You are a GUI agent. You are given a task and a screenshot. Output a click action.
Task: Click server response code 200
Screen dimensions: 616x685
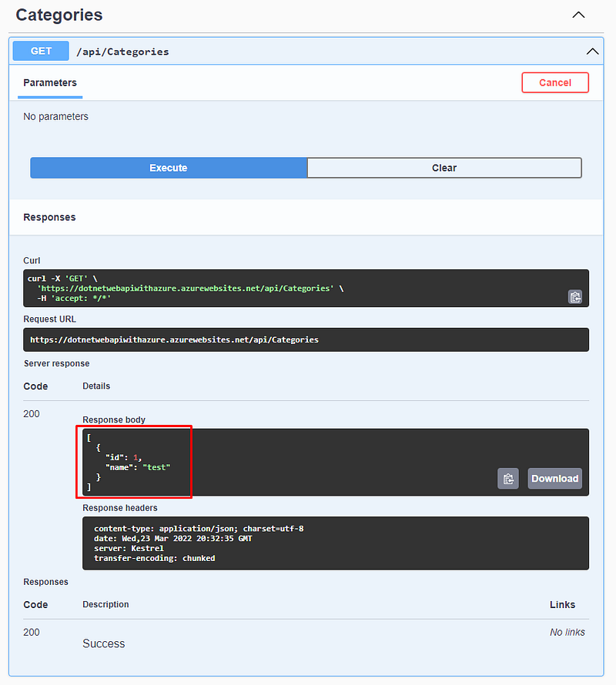(x=32, y=414)
